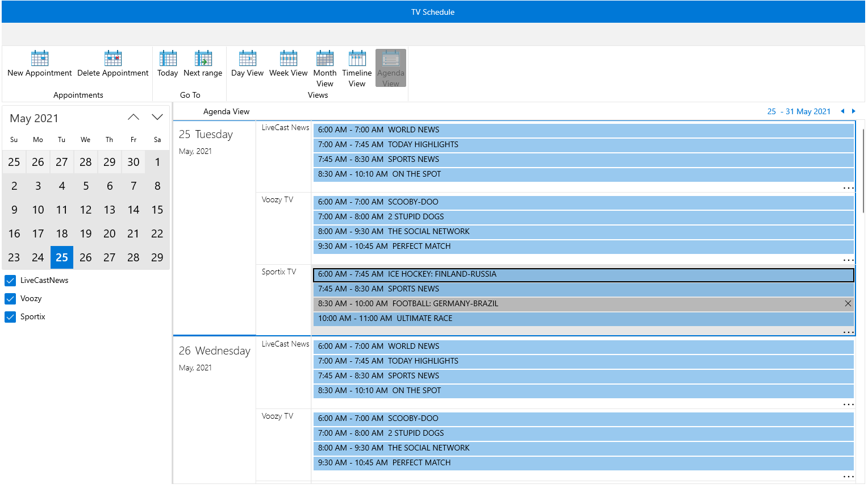Screen dimensions: 868x488
Task: Go to next month in mini calendar
Action: (157, 117)
